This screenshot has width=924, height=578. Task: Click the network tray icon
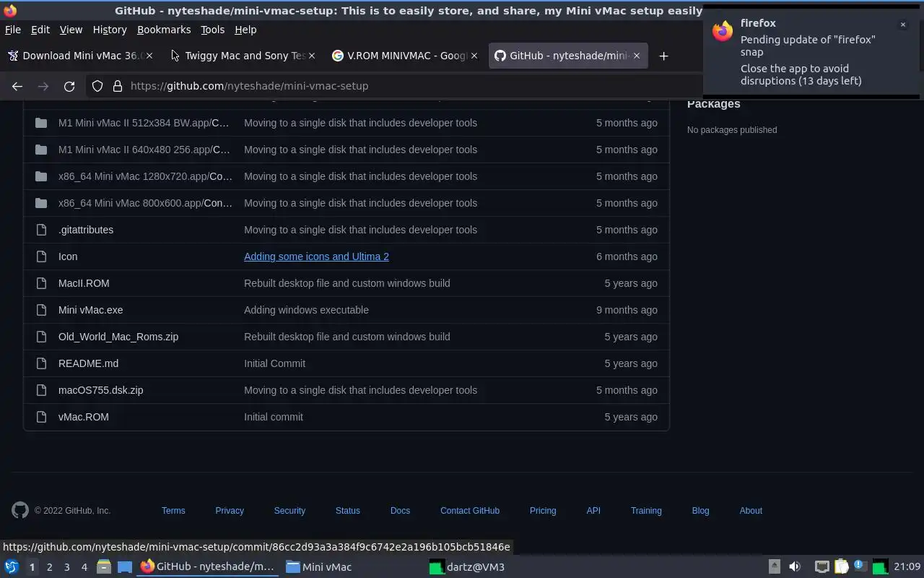point(821,567)
